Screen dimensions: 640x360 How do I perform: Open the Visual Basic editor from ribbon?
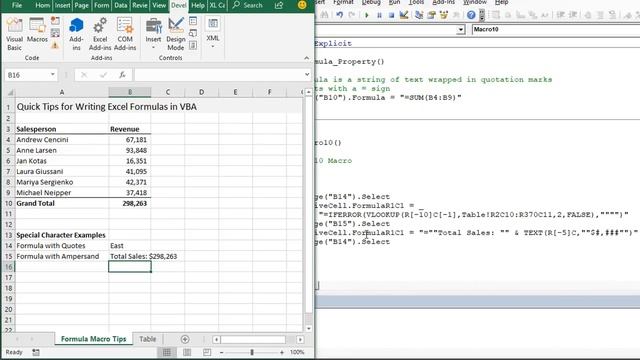click(x=15, y=34)
